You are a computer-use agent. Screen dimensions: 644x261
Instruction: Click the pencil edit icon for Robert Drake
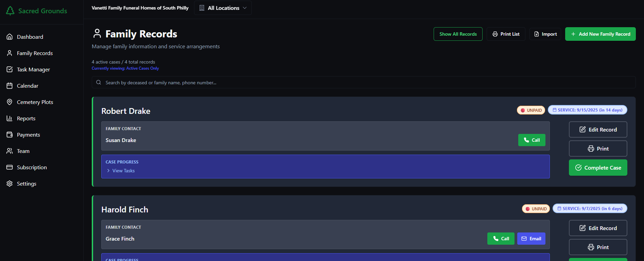pyautogui.click(x=582, y=129)
